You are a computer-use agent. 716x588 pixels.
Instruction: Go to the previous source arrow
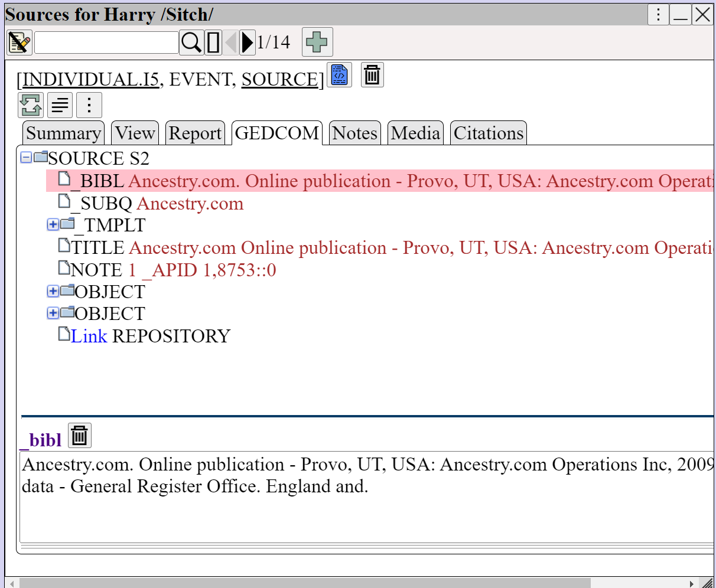coord(231,43)
